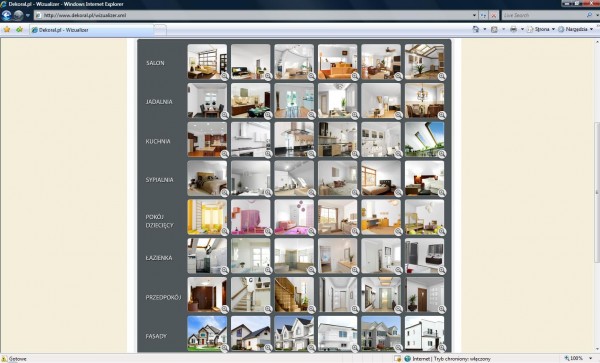The image size is (600, 363).
Task: Expand the zoom level 100% dropdown
Action: 591,358
